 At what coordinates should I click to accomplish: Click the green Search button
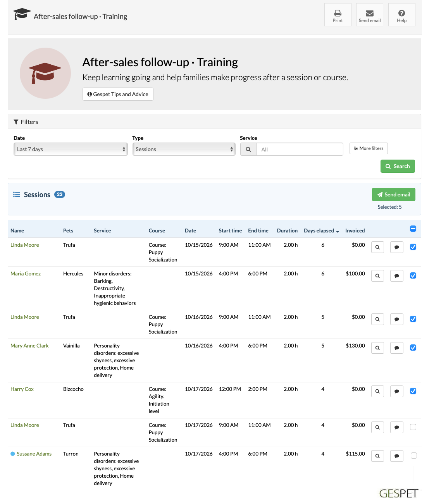tap(398, 166)
